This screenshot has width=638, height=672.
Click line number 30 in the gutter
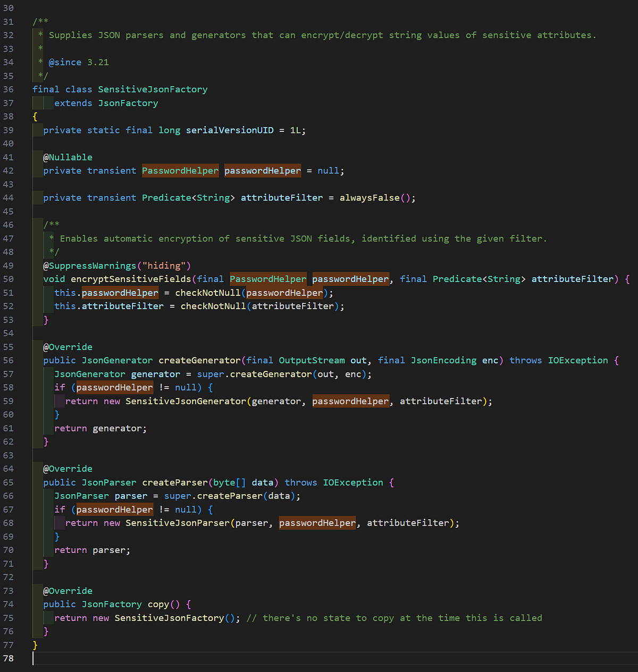pyautogui.click(x=9, y=8)
